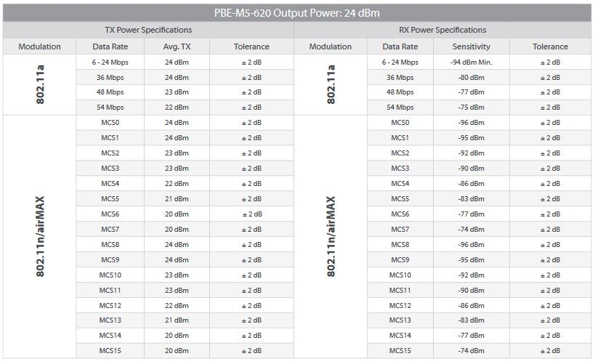The image size is (603, 364).
Task: Click 'MCS10' in the TX data rates
Action: 110,275
